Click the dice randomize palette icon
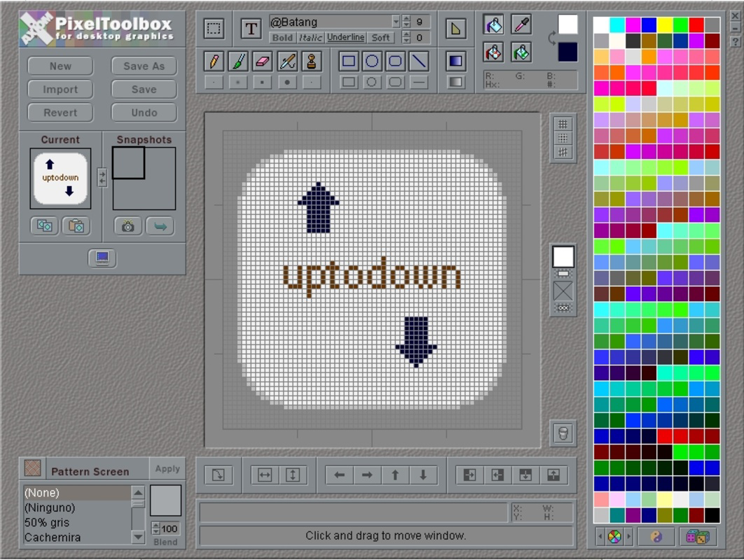Image resolution: width=744 pixels, height=560 pixels. [698, 537]
